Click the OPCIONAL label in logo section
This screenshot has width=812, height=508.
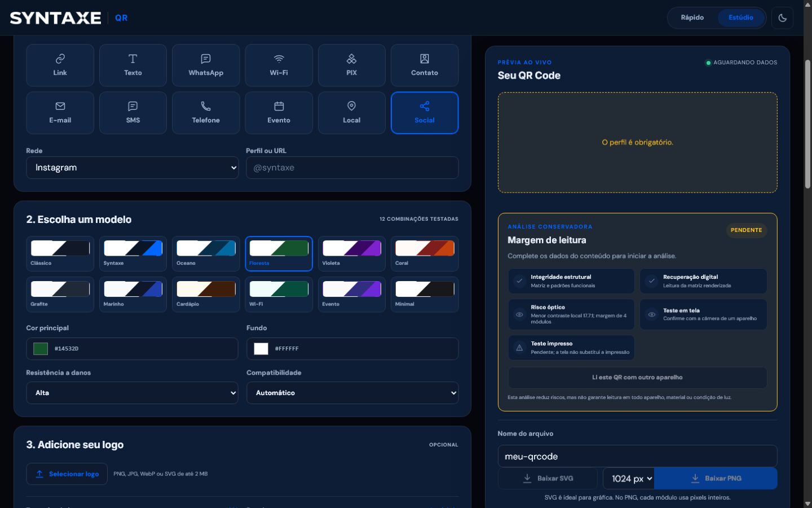click(x=444, y=445)
